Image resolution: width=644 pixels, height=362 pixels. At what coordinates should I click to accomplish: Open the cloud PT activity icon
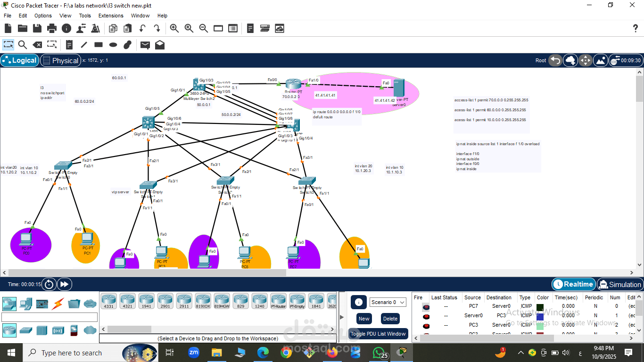click(x=280, y=28)
